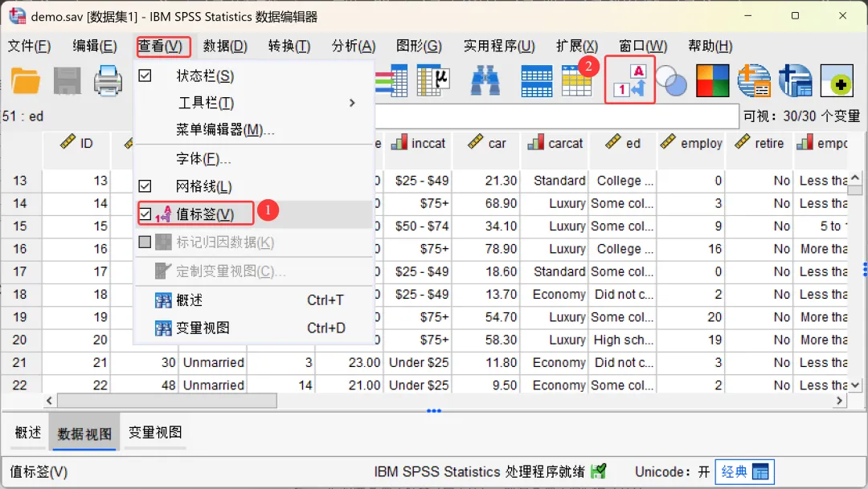The width and height of the screenshot is (868, 489).
Task: Click the Classic view button
Action: coord(744,472)
